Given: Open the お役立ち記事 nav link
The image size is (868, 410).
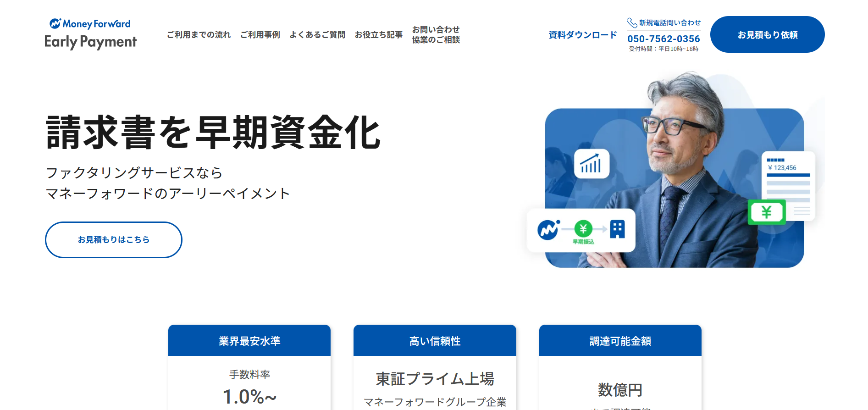Looking at the screenshot, I should (x=378, y=35).
